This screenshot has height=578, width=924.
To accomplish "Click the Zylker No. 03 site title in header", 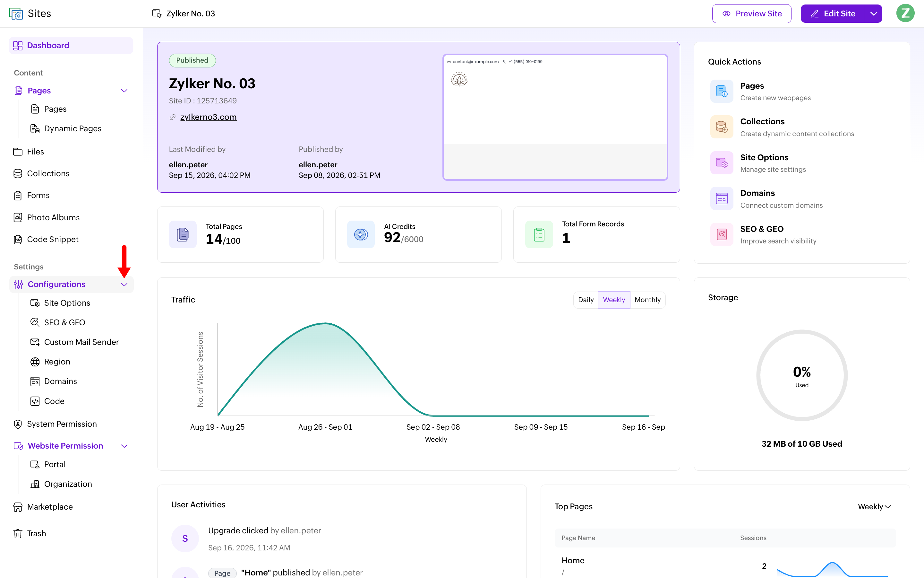I will pos(191,14).
